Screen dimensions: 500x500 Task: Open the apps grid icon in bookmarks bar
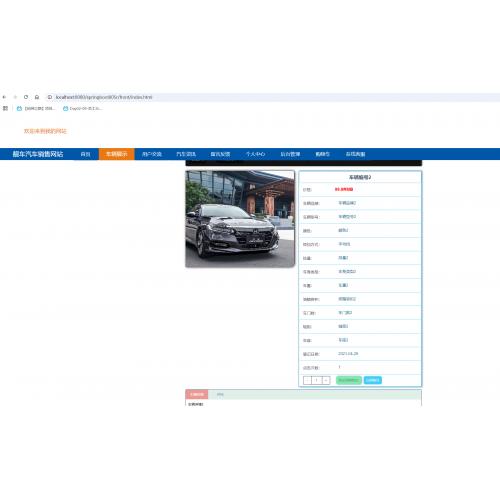[x=5, y=108]
